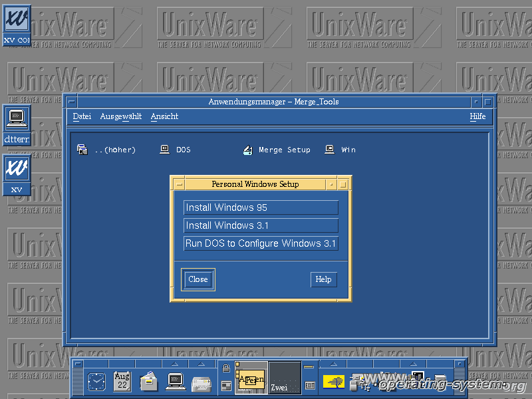532x399 pixels.
Task: Click the lock screen padlock icon
Action: (226, 368)
